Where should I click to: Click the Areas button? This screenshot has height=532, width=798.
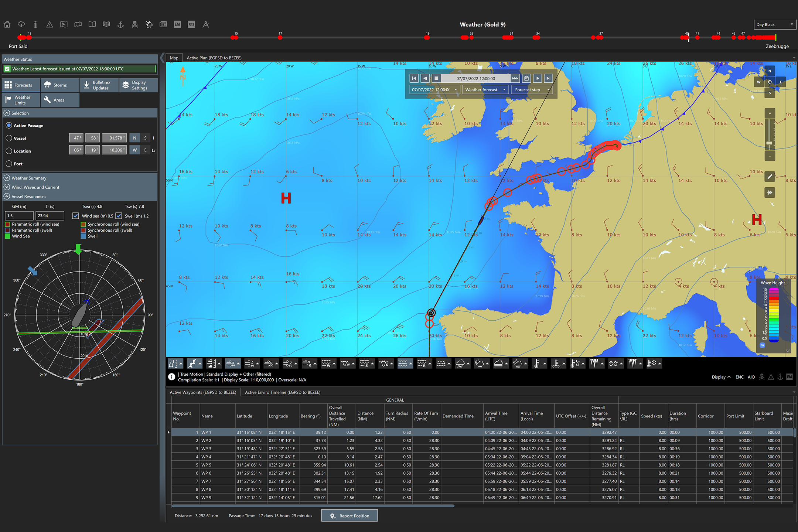[60, 100]
